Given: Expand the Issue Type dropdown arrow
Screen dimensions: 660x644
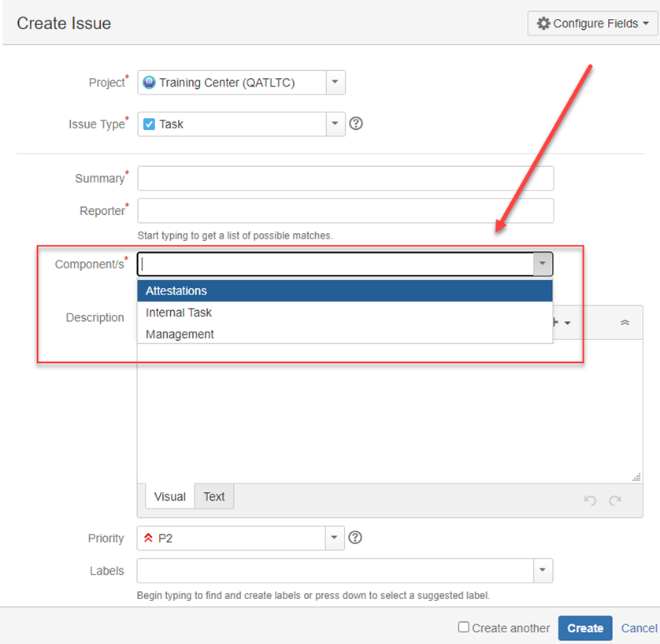Looking at the screenshot, I should 335,124.
